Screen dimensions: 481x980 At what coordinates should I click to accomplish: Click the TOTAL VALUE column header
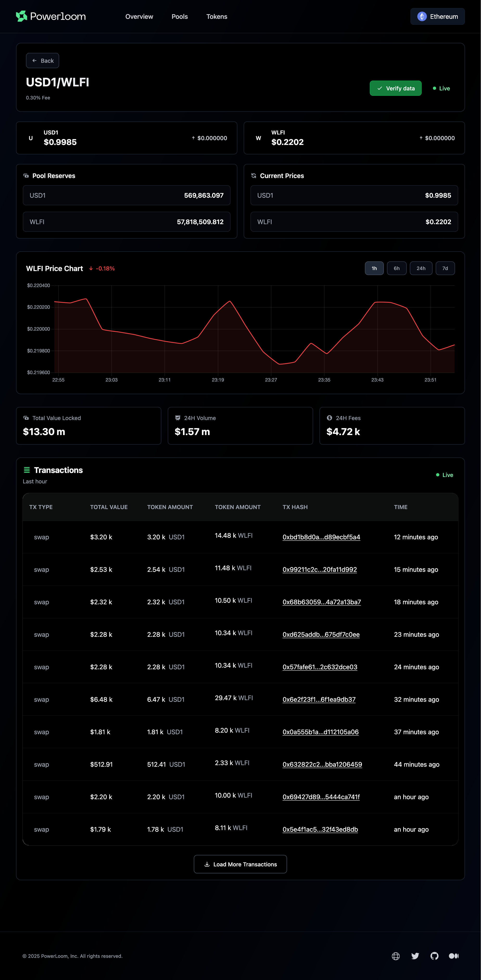click(109, 507)
